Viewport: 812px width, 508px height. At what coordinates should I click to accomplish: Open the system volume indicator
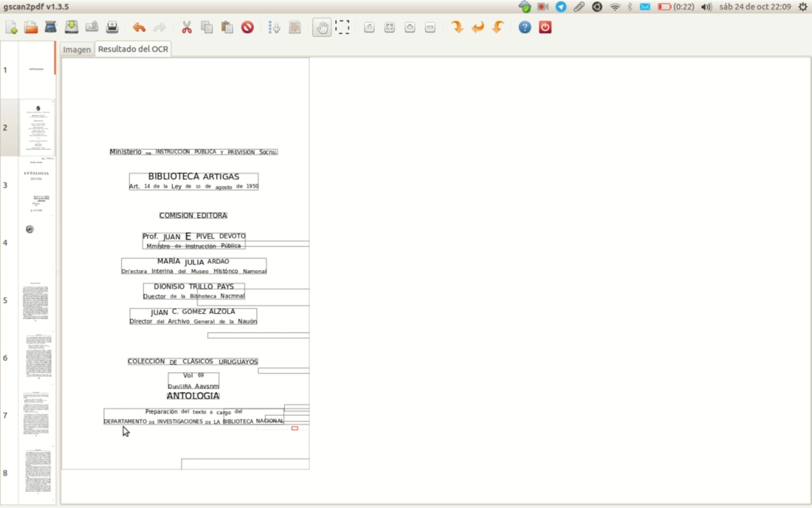[x=706, y=7]
